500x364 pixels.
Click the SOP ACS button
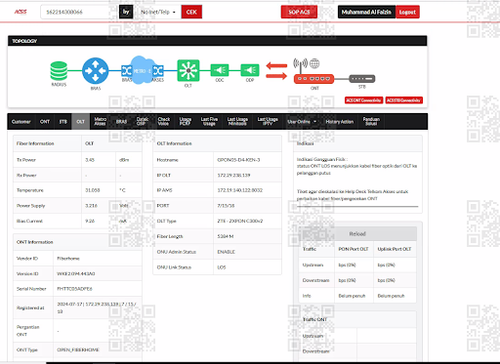(x=299, y=12)
